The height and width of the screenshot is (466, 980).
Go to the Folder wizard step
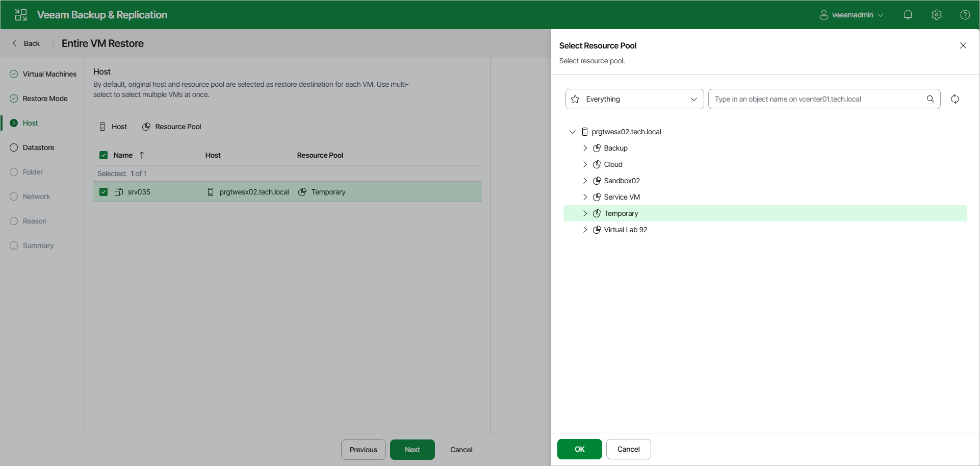(27, 172)
